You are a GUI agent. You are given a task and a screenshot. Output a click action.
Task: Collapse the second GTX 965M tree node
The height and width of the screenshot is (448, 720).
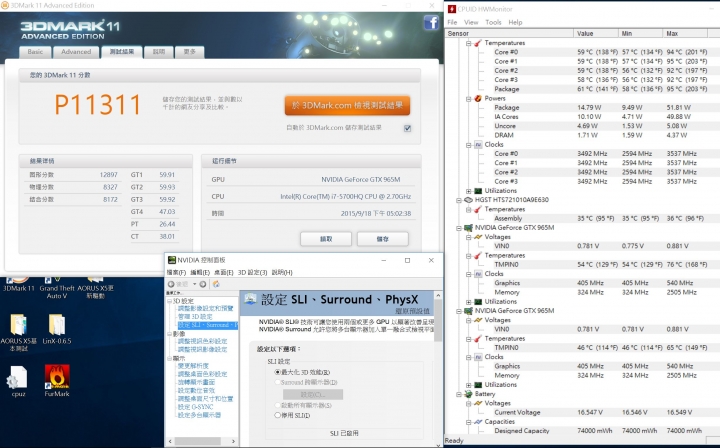459,311
